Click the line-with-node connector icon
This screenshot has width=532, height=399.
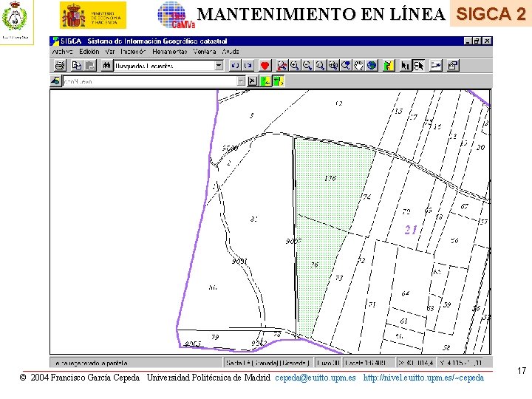[436, 65]
